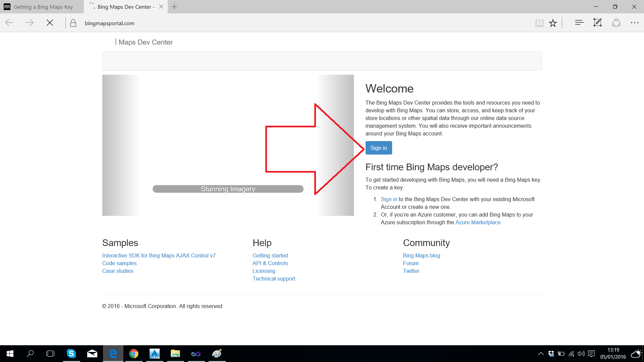Open Dropbox tray icon
The height and width of the screenshot is (362, 644).
tap(551, 354)
